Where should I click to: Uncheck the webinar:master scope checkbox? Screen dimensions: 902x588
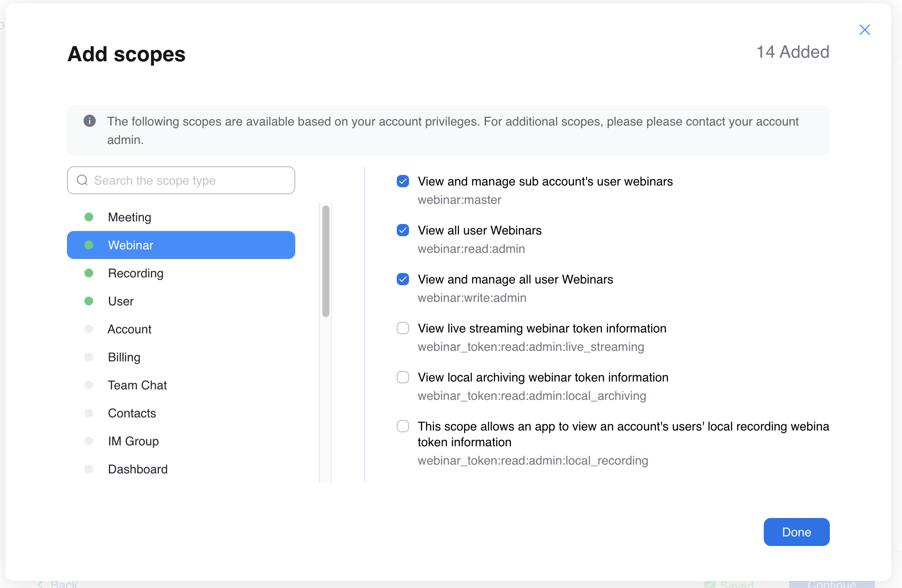403,181
